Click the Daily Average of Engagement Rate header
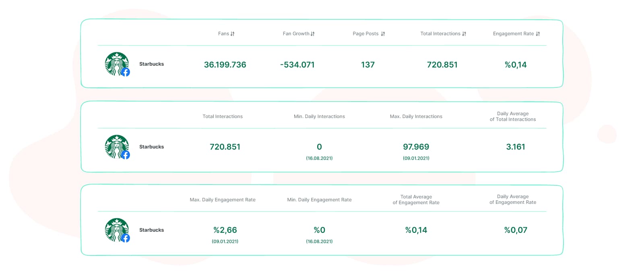The width and height of the screenshot is (644, 274). (513, 199)
